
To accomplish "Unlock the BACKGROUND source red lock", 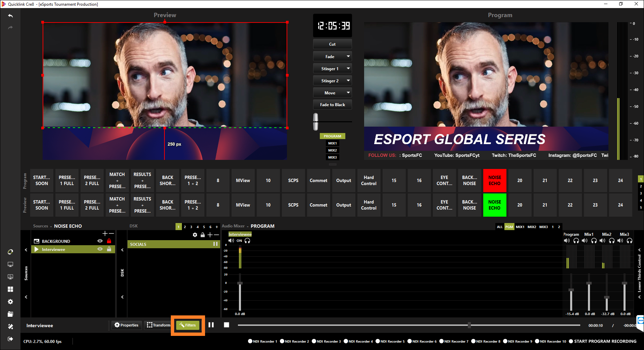I will click(109, 241).
